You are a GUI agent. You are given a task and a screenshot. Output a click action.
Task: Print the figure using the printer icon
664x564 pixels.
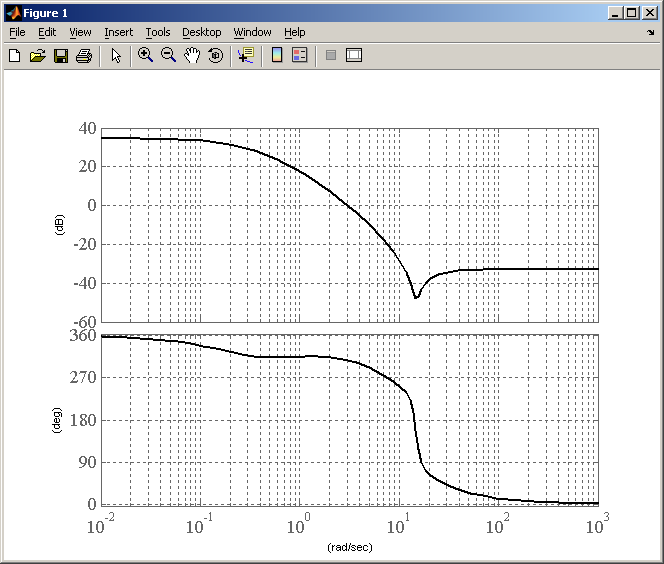click(84, 55)
